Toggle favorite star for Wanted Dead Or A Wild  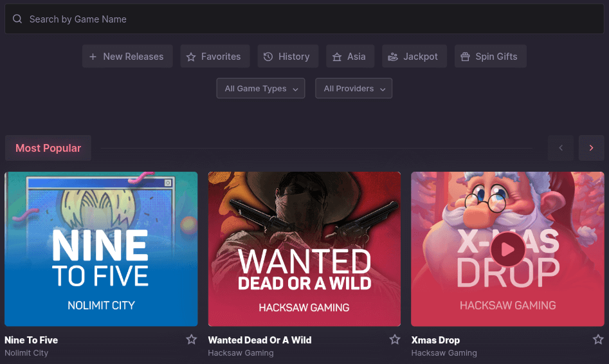(x=395, y=340)
